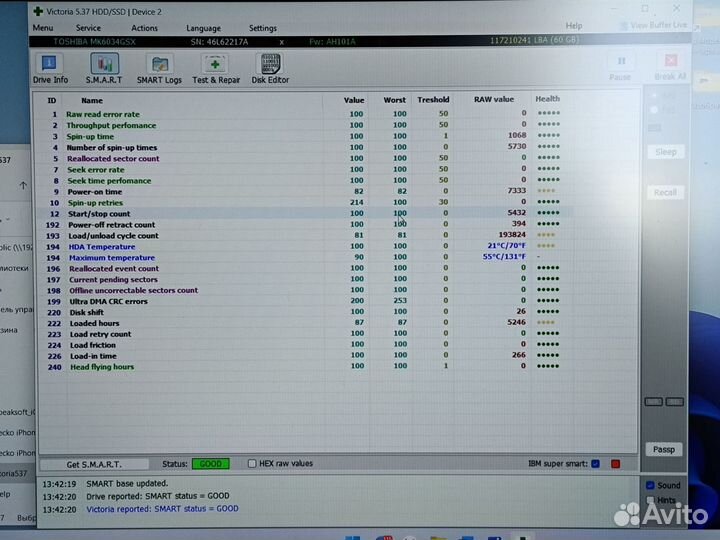Launch the Disk Editor
This screenshot has width=720, height=540.
[270, 68]
